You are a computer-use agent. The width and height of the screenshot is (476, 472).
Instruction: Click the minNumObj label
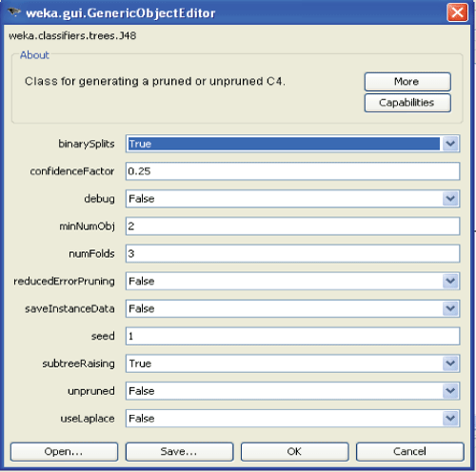(87, 226)
